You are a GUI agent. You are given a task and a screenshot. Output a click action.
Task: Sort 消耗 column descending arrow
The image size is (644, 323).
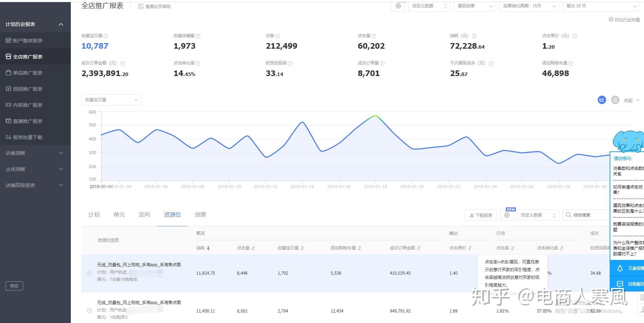pyautogui.click(x=208, y=248)
